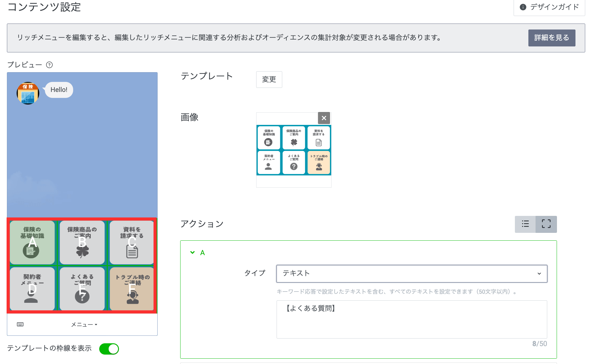Open the action type dropdown

click(x=412, y=274)
